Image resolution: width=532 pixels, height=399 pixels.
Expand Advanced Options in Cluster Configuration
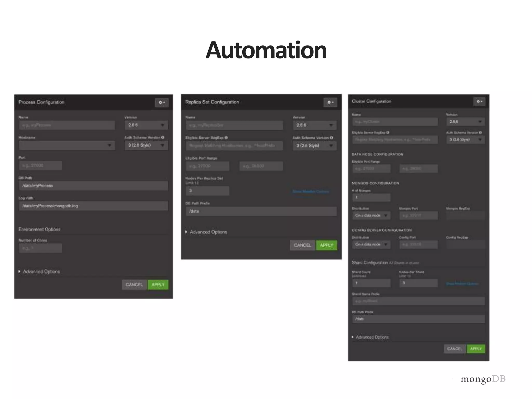(370, 337)
